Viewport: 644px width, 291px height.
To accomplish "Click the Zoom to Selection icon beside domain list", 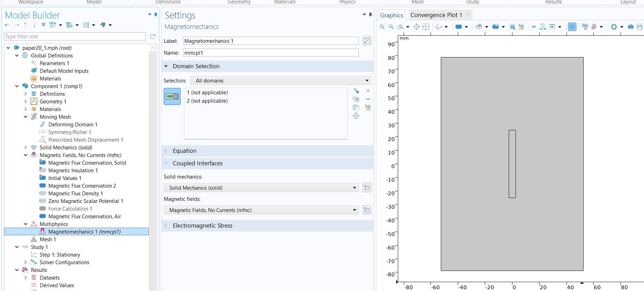I will 356,116.
